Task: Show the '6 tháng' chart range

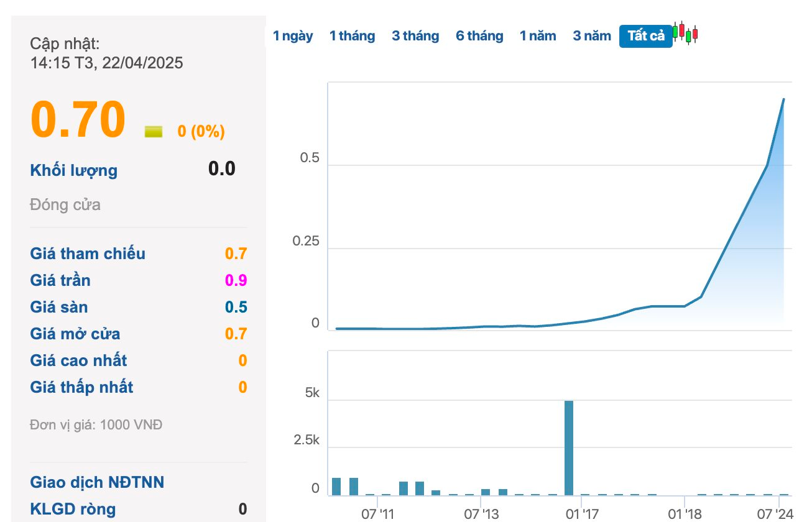Action: tap(479, 36)
